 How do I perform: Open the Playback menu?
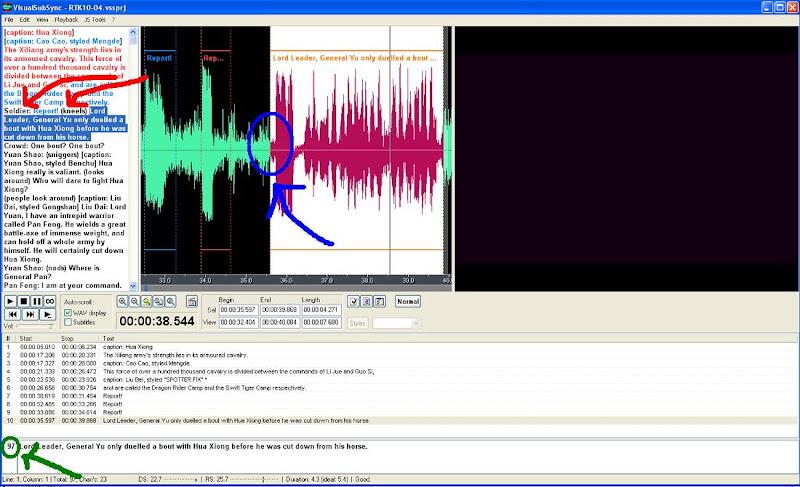66,19
